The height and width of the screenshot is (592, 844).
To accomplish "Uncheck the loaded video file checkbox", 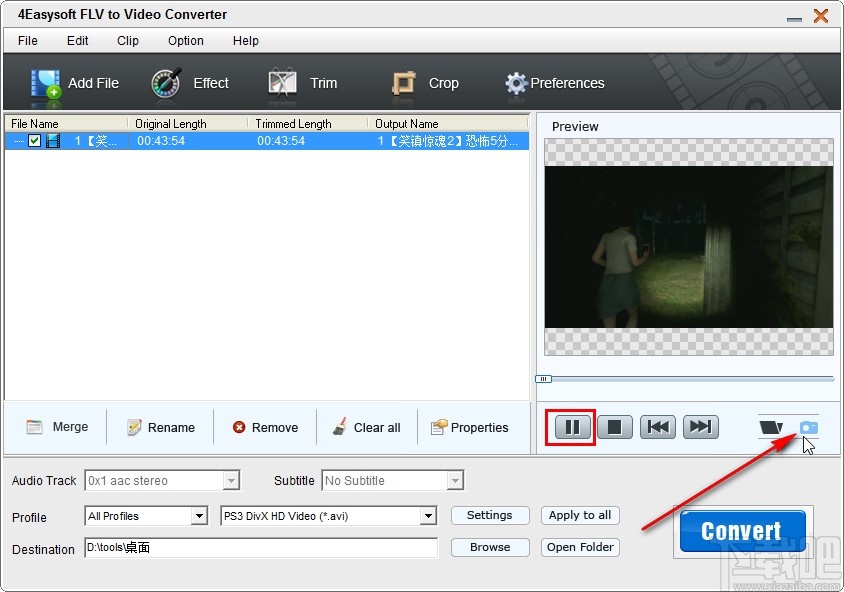I will tap(36, 140).
